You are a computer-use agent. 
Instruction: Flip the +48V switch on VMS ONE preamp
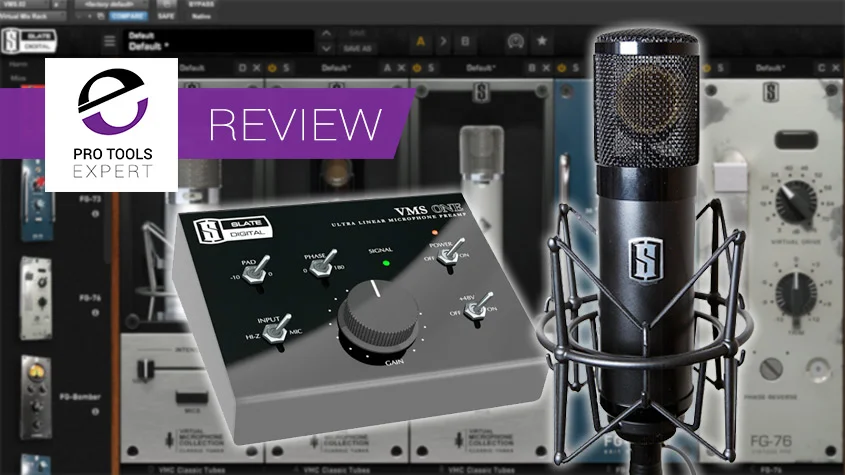point(479,308)
